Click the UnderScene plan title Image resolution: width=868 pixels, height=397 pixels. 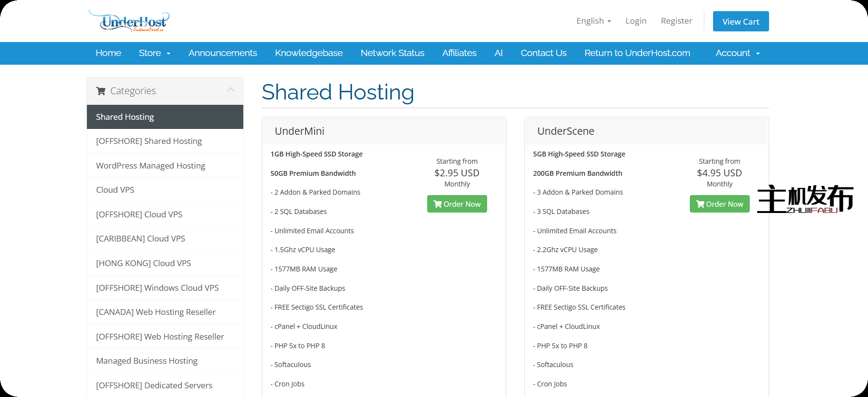(565, 131)
